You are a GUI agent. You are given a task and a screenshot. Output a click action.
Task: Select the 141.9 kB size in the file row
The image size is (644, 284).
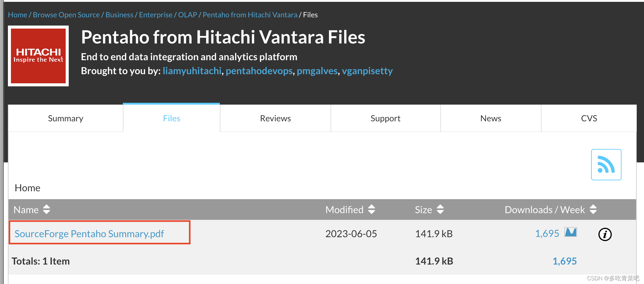tap(434, 234)
